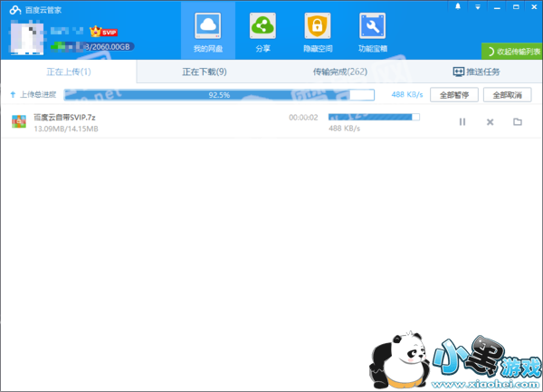Click the 推送任务 monitor icon
543x392 pixels.
pos(458,72)
